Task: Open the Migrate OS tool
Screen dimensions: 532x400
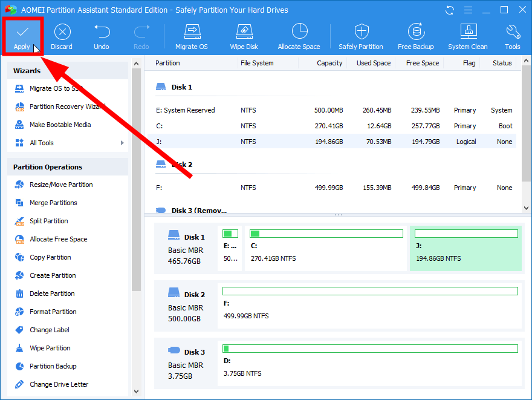Action: click(192, 37)
